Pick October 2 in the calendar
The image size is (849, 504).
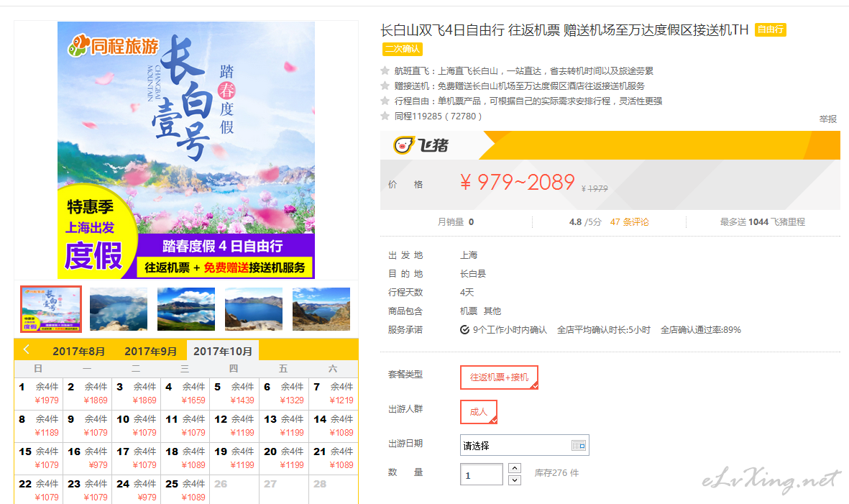click(87, 393)
